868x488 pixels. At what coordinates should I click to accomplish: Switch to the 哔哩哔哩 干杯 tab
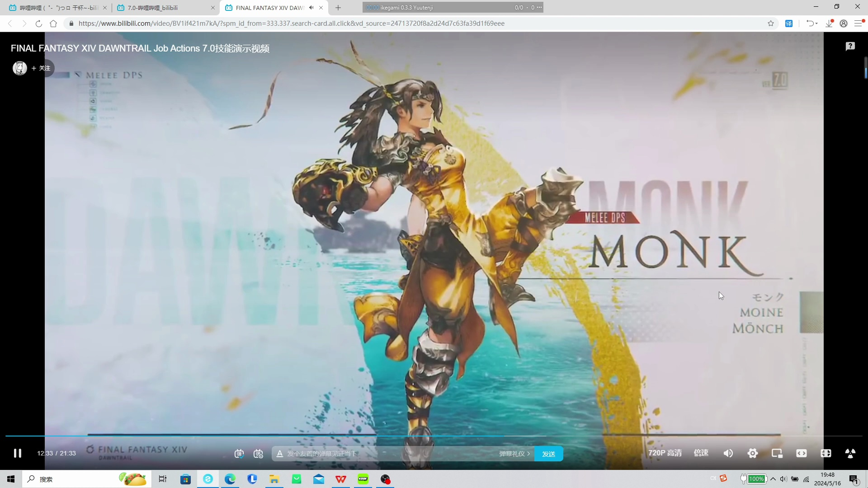click(x=55, y=8)
